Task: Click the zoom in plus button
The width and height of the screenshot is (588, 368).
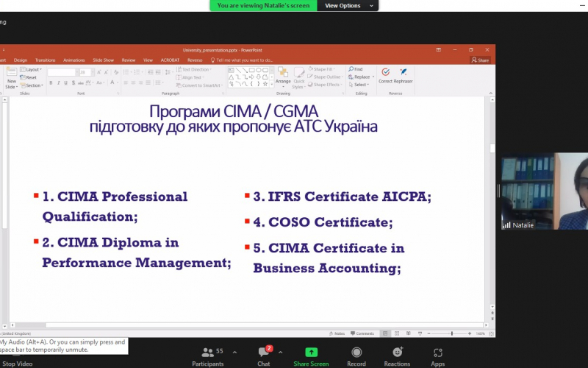Action: coord(470,333)
